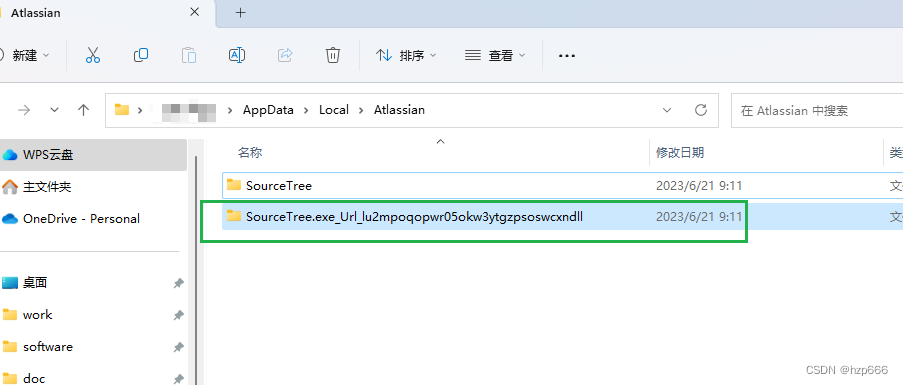Click the chevron after the Local breadcrumb
Image resolution: width=903 pixels, height=385 pixels.
pyautogui.click(x=361, y=110)
